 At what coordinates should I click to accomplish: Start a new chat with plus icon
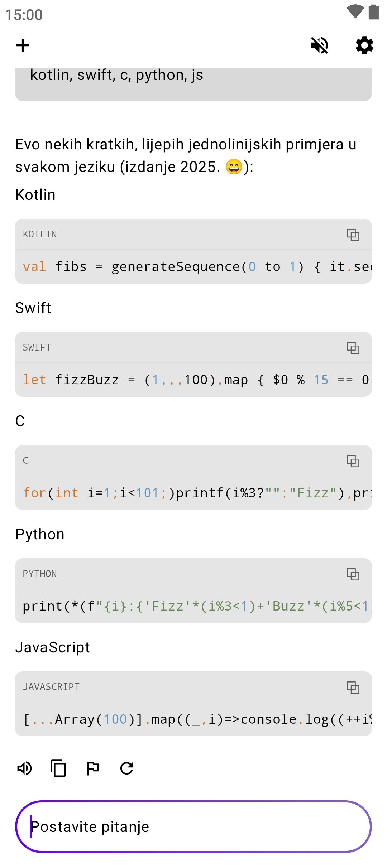23,45
